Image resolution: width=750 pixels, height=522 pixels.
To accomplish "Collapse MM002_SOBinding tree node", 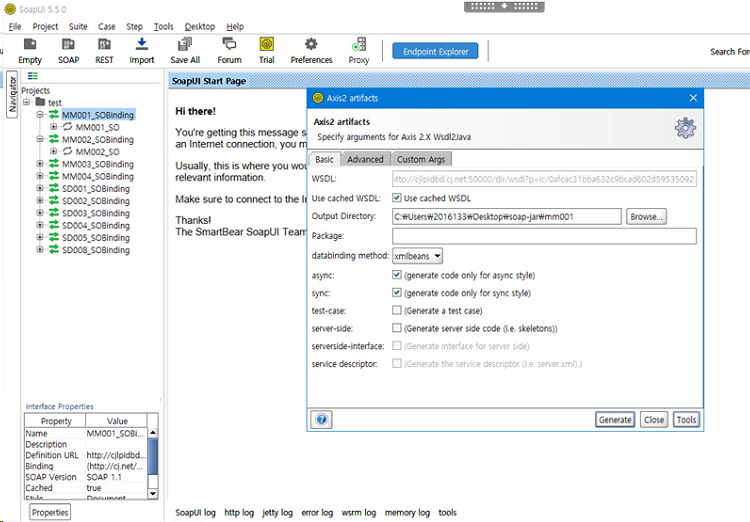I will coord(40,139).
